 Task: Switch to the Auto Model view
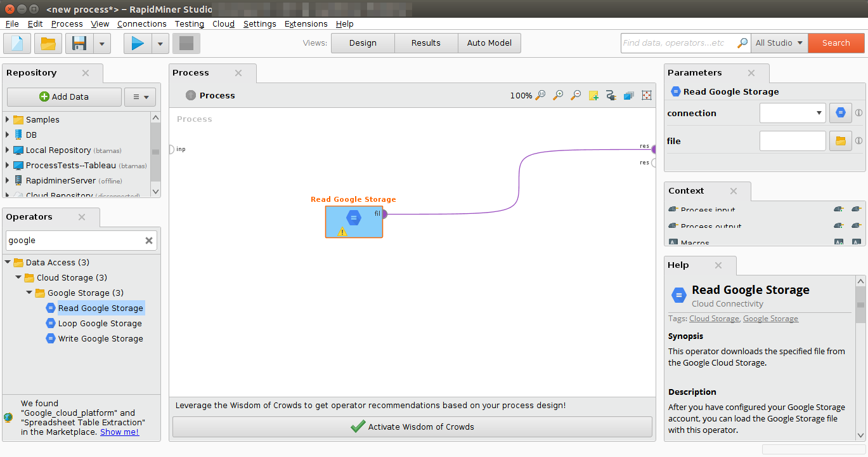coord(489,43)
